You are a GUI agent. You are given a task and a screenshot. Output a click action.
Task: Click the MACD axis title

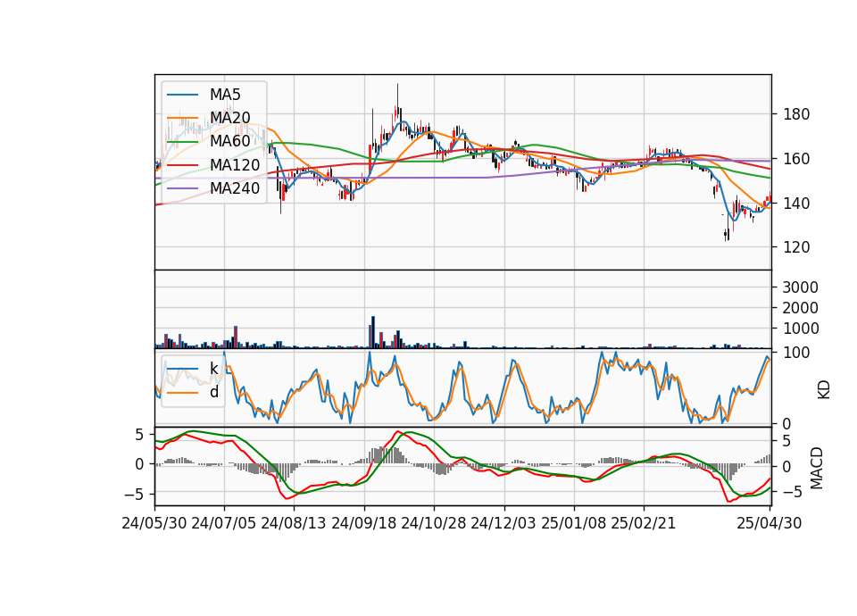tap(817, 468)
